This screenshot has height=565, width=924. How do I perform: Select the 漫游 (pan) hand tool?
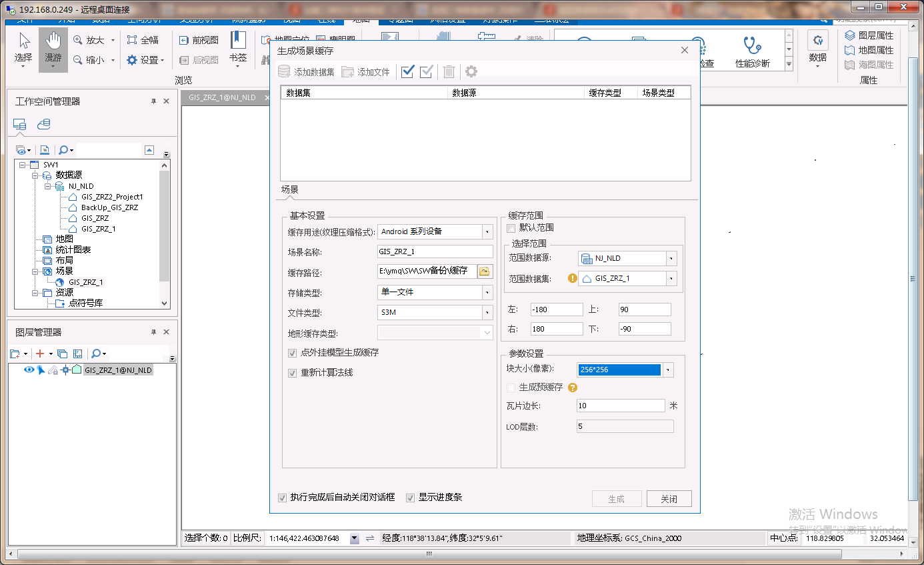53,49
